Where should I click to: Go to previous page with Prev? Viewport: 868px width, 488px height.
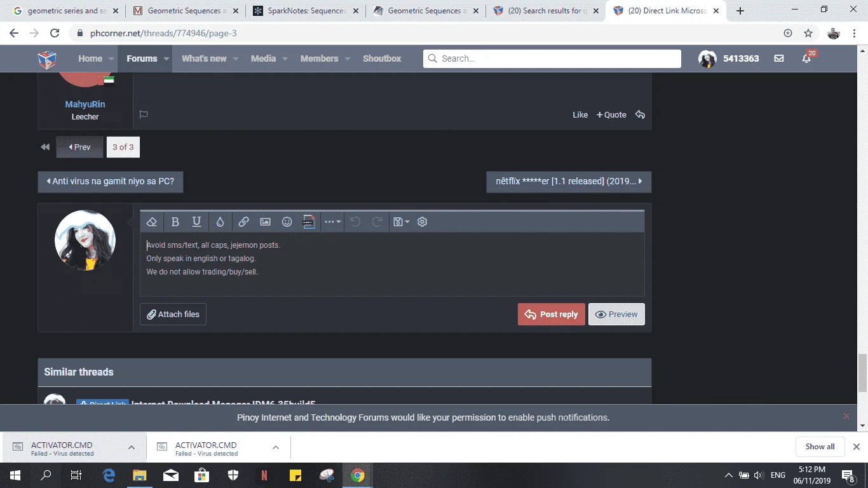(x=79, y=147)
